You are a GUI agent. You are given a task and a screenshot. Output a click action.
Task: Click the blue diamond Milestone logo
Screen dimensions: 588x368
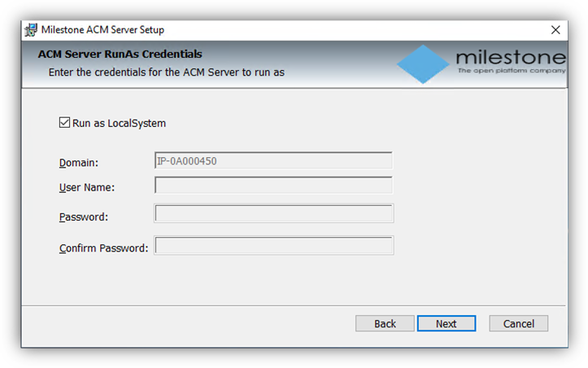tap(423, 64)
